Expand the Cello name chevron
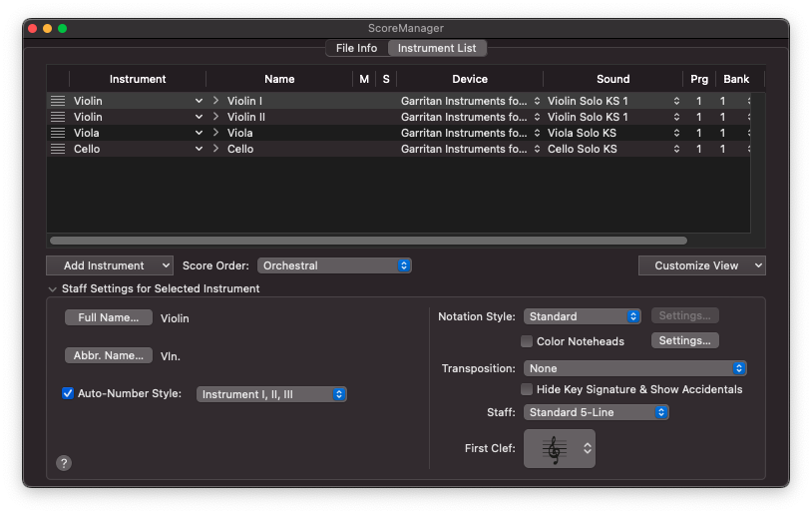This screenshot has height=514, width=812. pos(215,149)
